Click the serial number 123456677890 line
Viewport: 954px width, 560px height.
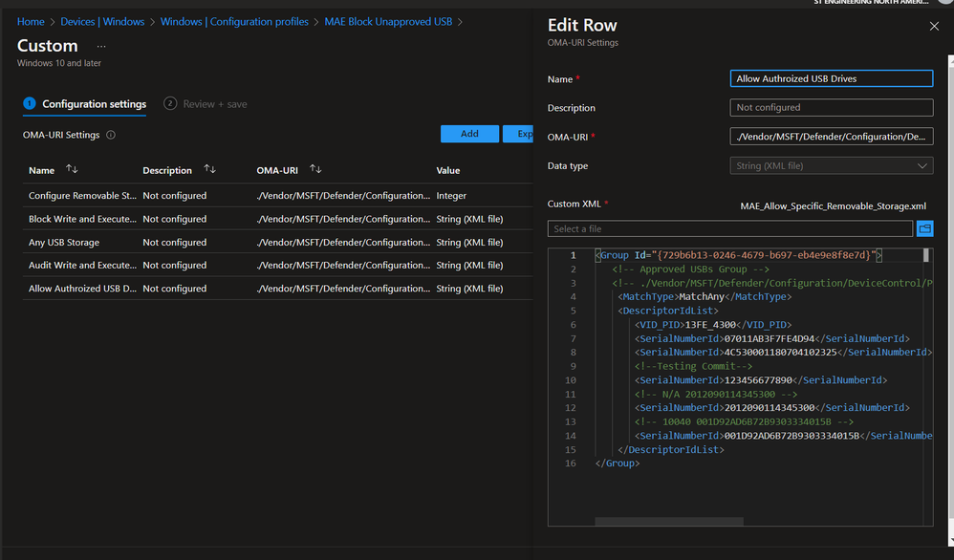(x=761, y=380)
